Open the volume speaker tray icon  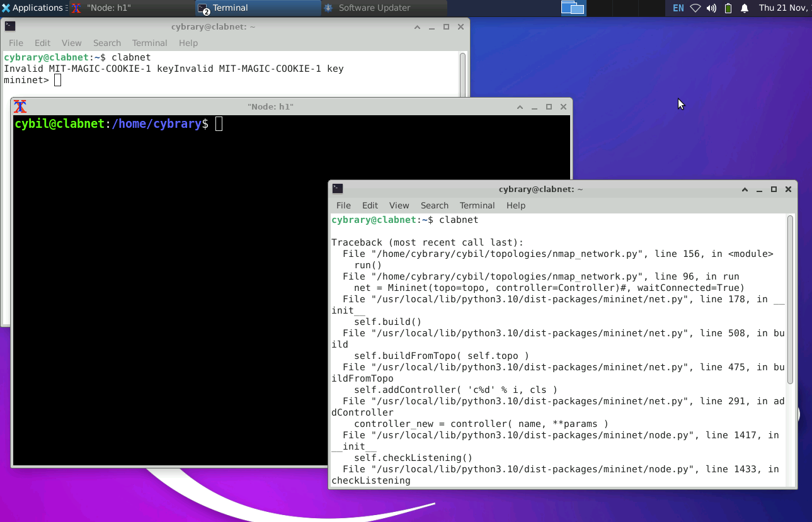click(x=711, y=8)
